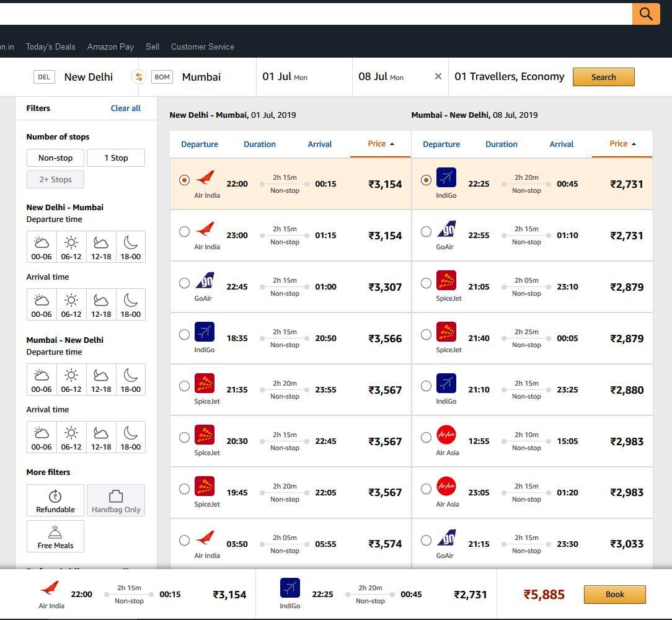Select 12-18 Mumbai–New Delhi departure time icon

[x=101, y=379]
